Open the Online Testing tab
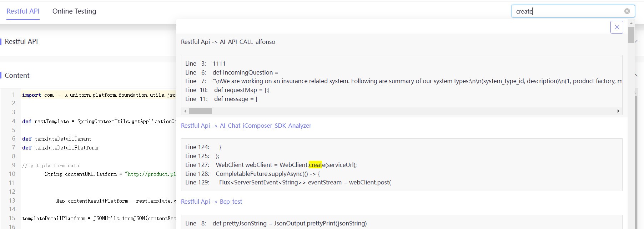This screenshot has width=644, height=229. coord(74,11)
